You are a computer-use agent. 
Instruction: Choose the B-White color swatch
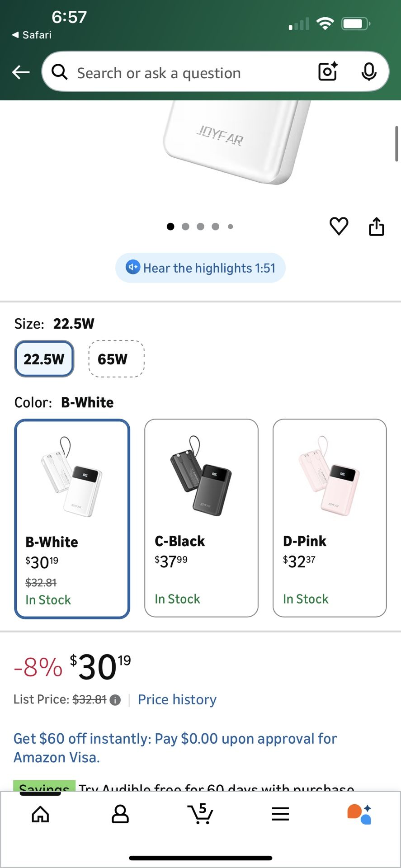coord(72,519)
